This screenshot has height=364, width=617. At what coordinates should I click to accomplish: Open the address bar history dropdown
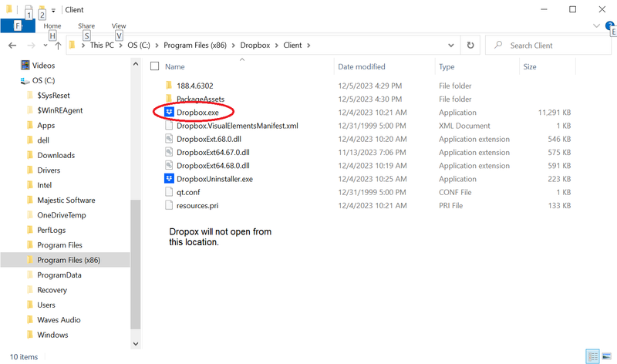(x=450, y=45)
